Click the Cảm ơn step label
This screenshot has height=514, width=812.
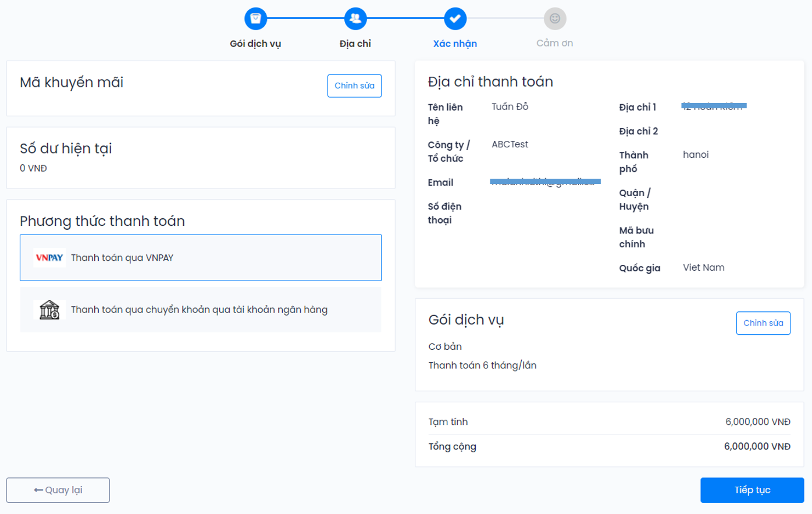tap(554, 43)
